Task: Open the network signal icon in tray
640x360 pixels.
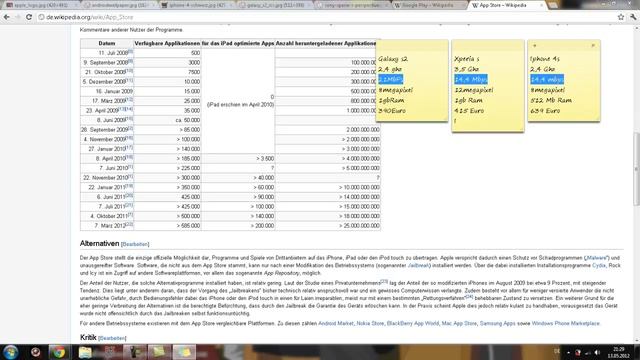Action: coord(587,352)
